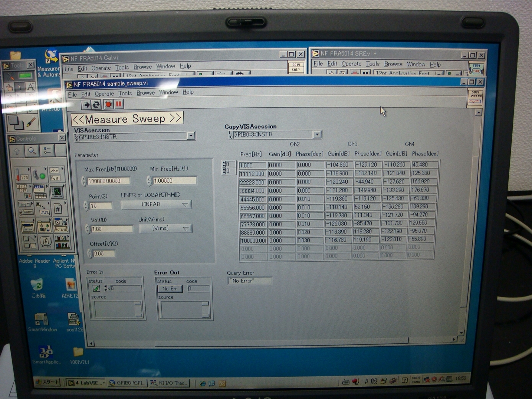
Task: Click the Volt input field showing 1.00
Action: tap(112, 229)
